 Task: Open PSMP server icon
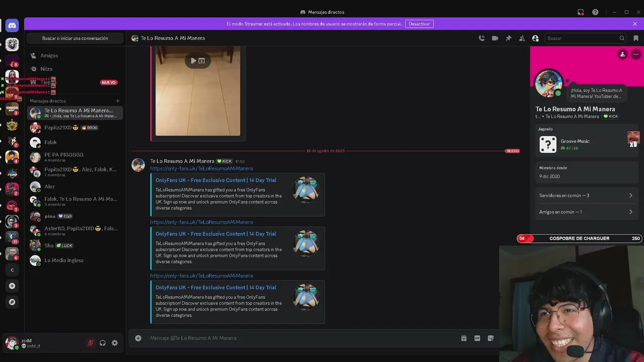click(x=12, y=173)
